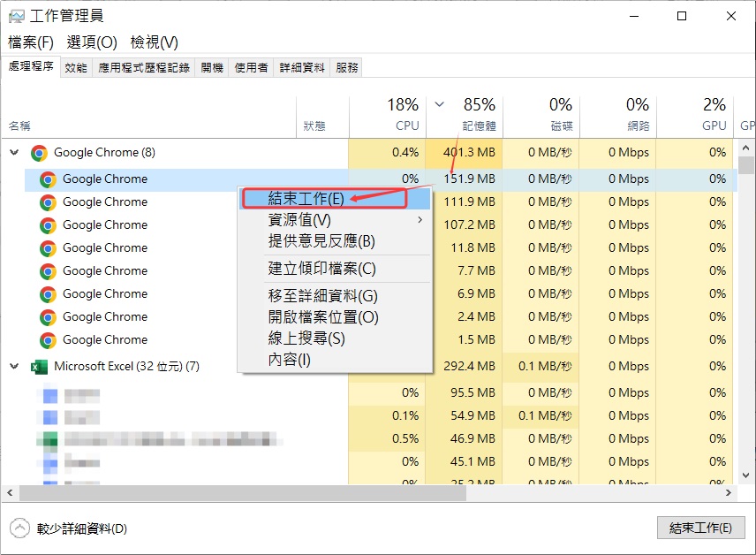Image resolution: width=756 pixels, height=555 pixels.
Task: Sort by the 狀態 column header
Action: (322, 117)
